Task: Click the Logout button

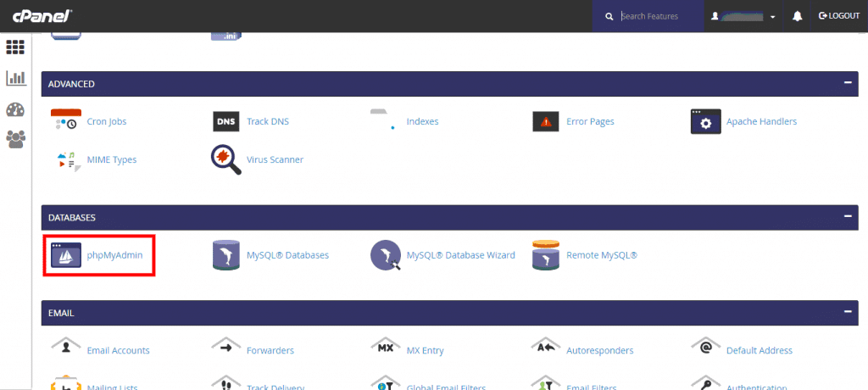Action: (838, 16)
